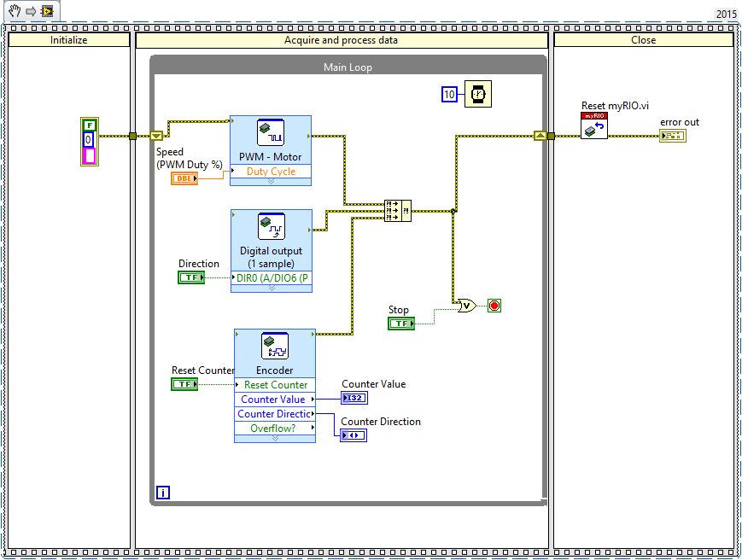Screen dimensions: 742x560
Task: Select the Encoder Express VI icon
Action: pos(274,347)
